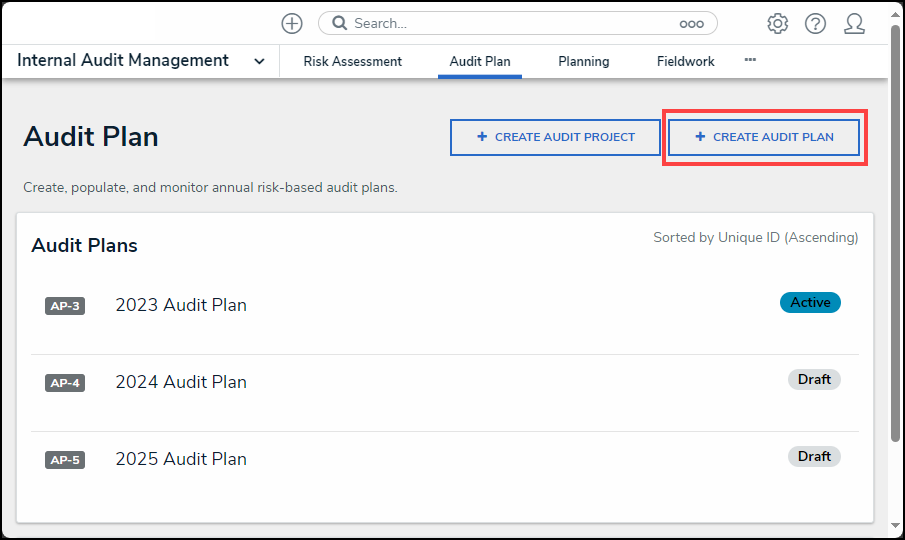The width and height of the screenshot is (905, 540).
Task: Click the vertical scrollbar down arrow
Action: click(896, 524)
